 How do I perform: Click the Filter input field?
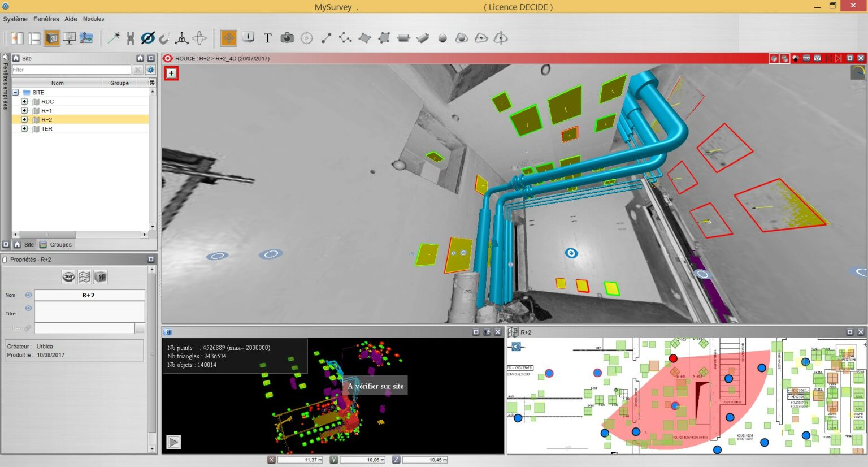tap(71, 70)
